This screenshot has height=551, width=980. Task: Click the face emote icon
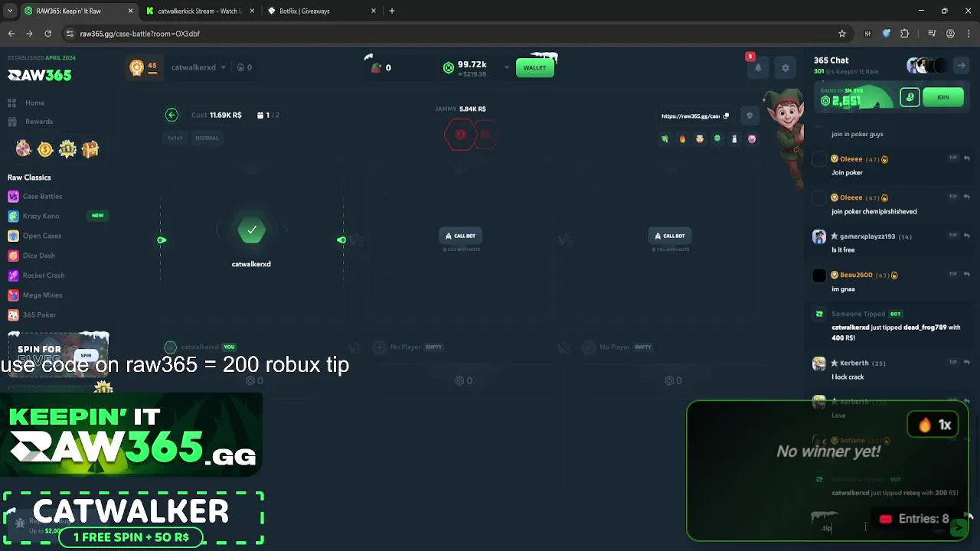click(x=700, y=139)
